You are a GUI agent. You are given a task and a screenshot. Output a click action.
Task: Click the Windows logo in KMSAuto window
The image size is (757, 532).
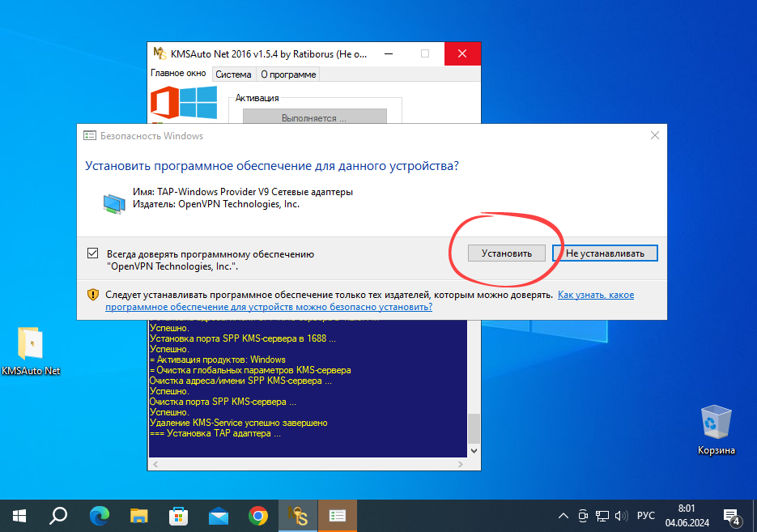(199, 102)
